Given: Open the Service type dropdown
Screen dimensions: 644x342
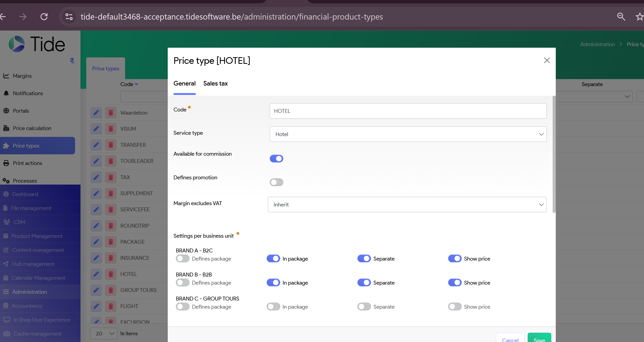Looking at the screenshot, I should (408, 134).
